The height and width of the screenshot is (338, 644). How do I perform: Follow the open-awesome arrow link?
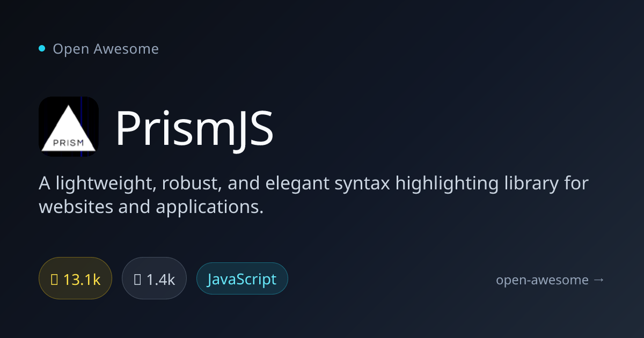click(x=550, y=280)
